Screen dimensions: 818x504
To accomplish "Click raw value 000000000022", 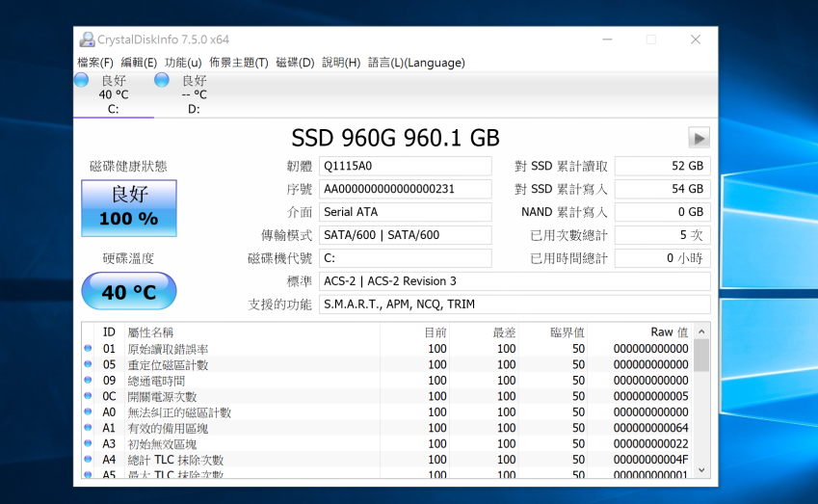I will tap(650, 443).
